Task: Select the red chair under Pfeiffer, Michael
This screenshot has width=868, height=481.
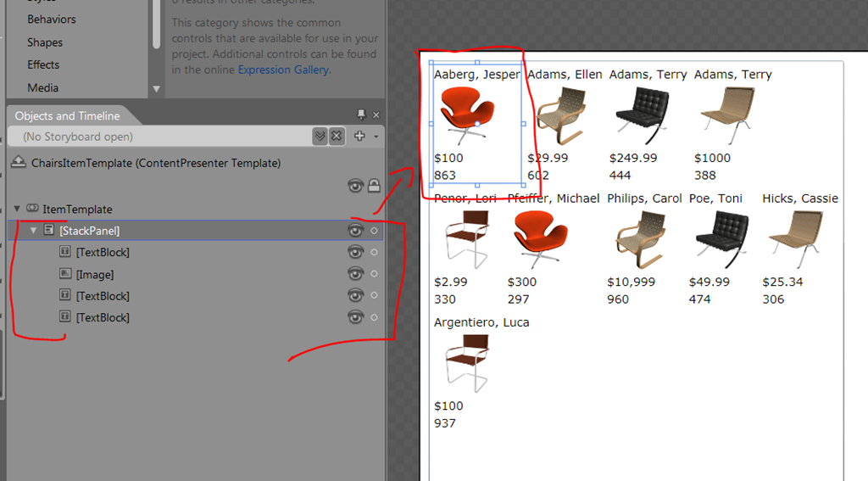Action: point(541,239)
